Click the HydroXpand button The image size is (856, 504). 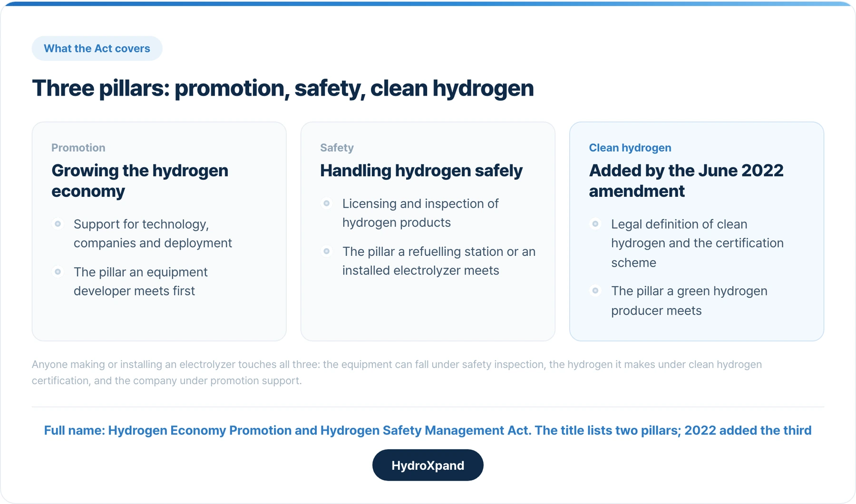point(428,465)
